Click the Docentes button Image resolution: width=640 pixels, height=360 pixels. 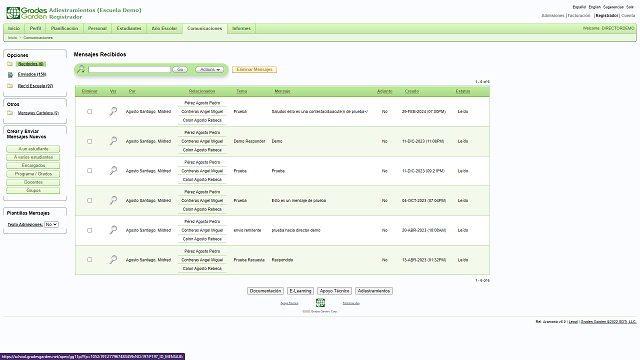(33, 182)
